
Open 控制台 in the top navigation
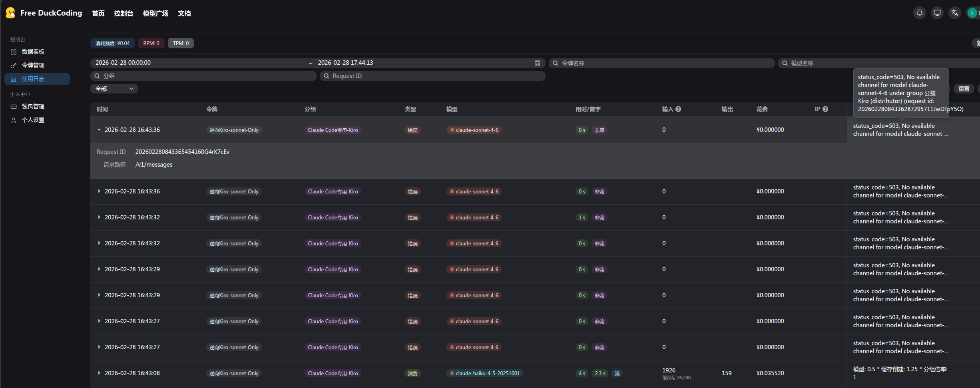[x=123, y=13]
